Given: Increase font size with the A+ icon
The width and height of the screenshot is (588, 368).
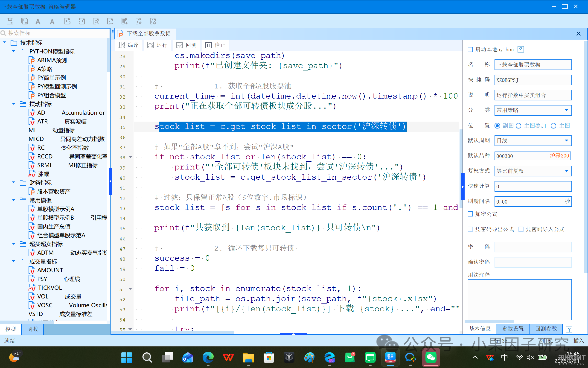Looking at the screenshot, I should 53,21.
